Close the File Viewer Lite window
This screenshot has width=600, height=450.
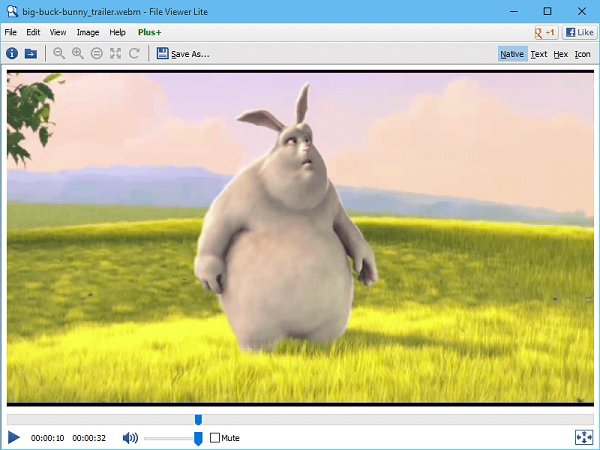[582, 11]
